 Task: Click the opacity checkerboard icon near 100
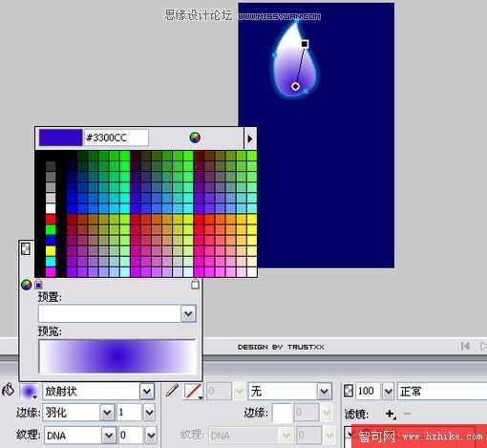(x=349, y=391)
